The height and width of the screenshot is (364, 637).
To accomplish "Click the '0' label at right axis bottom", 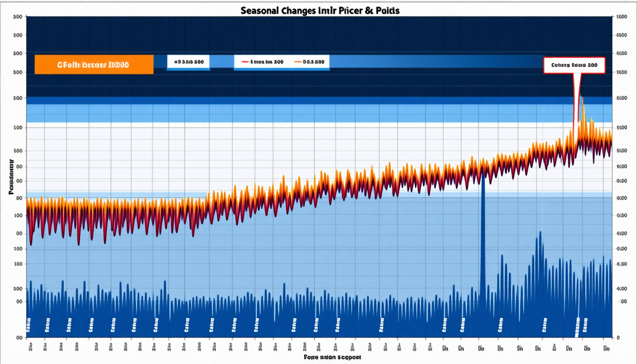I will coord(620,337).
